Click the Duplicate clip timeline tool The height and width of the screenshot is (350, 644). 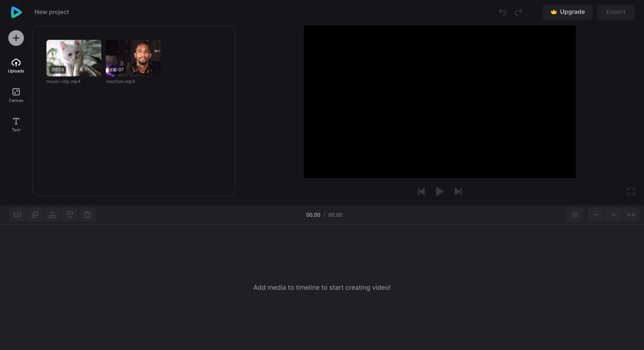click(x=35, y=215)
